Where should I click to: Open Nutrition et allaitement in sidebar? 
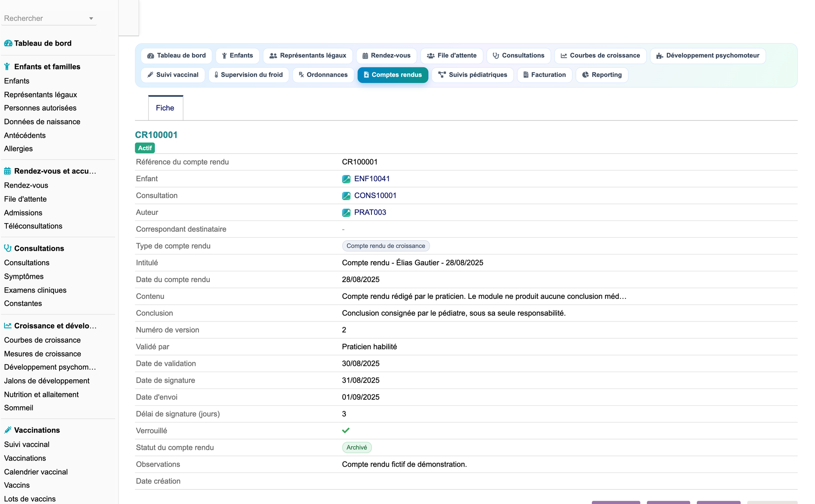(41, 394)
